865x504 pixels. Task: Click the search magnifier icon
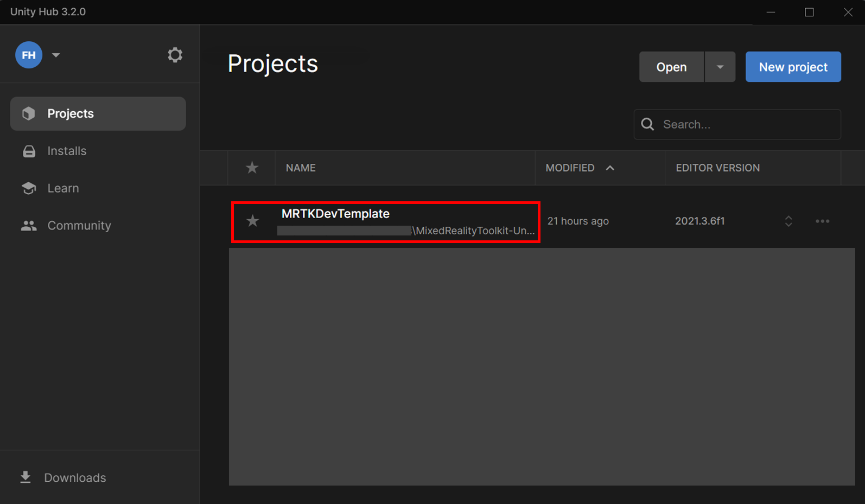click(647, 124)
